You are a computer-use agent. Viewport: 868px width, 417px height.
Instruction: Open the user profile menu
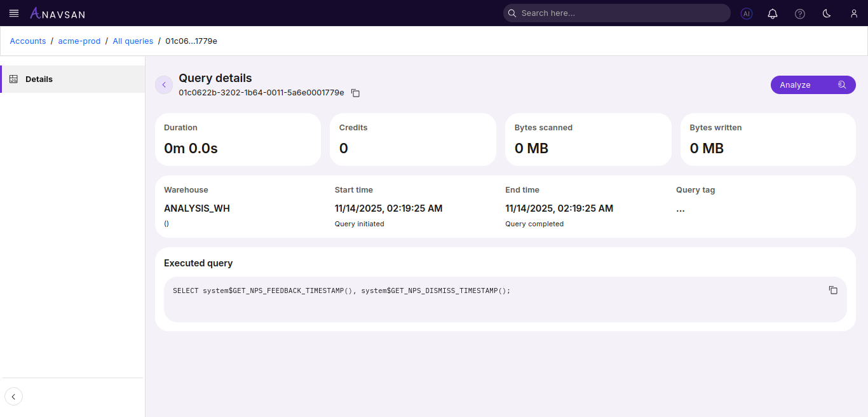[853, 13]
